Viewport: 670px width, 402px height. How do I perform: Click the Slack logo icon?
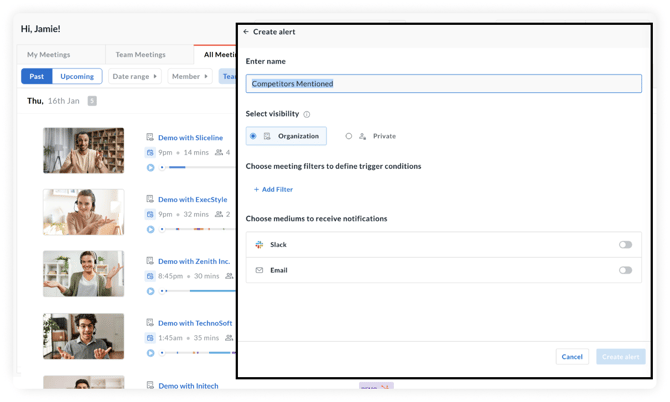point(259,245)
